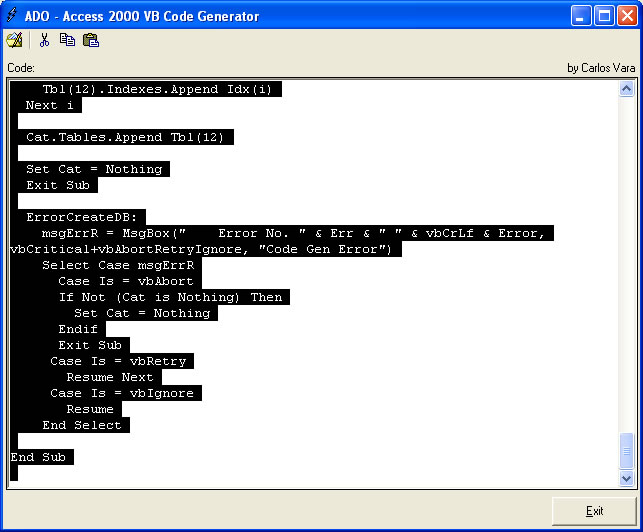Click the scrollbar down arrow
Viewport: 643px width, 532px height.
click(626, 479)
